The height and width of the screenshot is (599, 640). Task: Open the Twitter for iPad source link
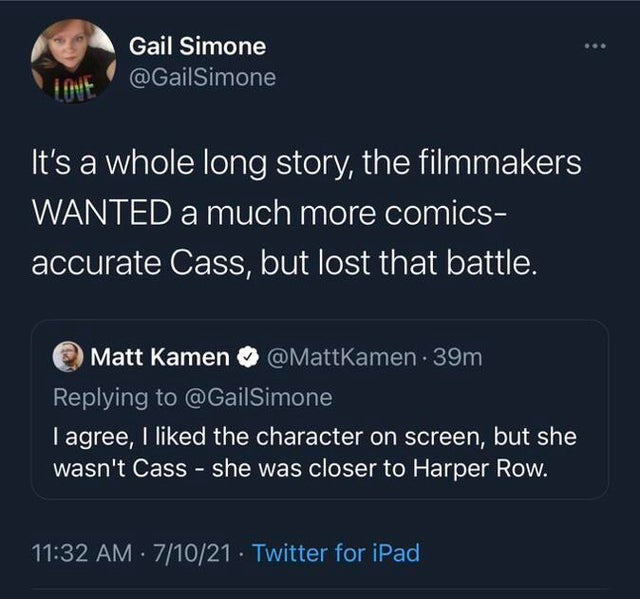pos(336,553)
